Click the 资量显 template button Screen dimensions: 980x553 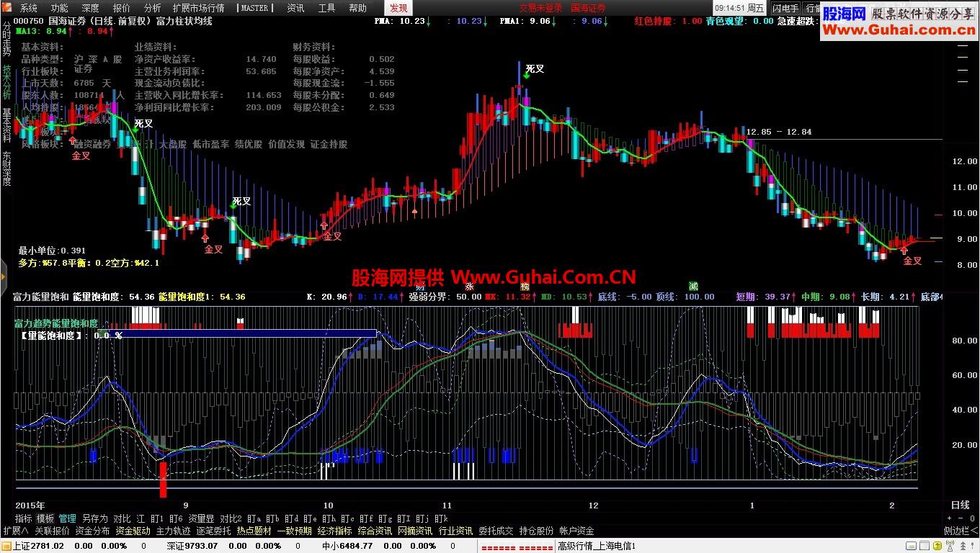coord(201,518)
